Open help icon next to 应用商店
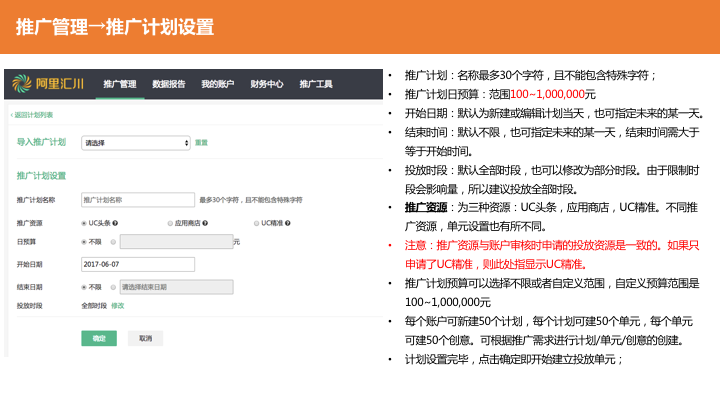Screen dimensions: 720x405 (x=205, y=223)
